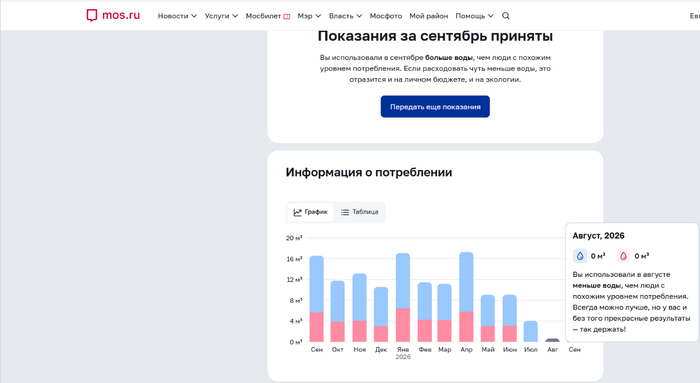The width and height of the screenshot is (700, 383).
Task: Expand the Новости dropdown menu
Action: click(177, 16)
